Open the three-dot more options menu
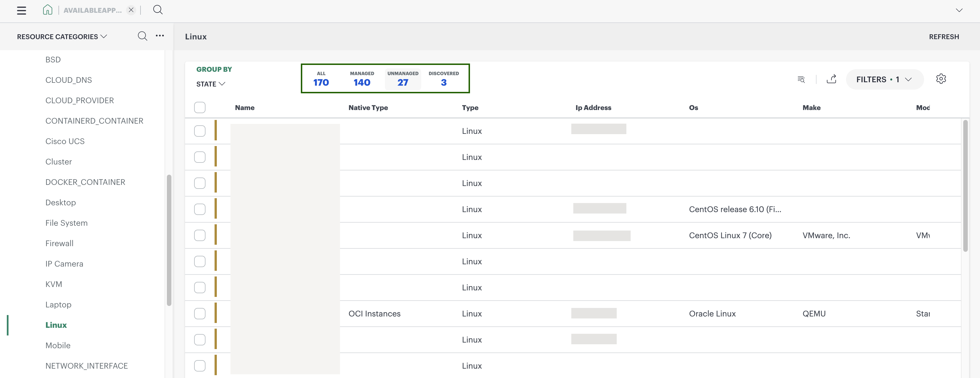The width and height of the screenshot is (980, 378). click(160, 36)
